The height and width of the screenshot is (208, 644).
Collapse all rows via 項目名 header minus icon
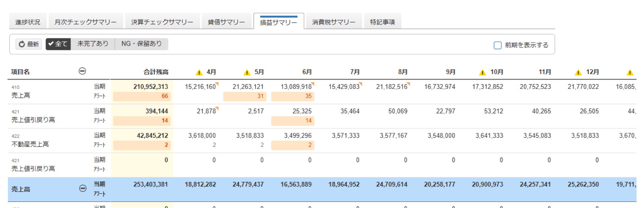[x=82, y=71]
